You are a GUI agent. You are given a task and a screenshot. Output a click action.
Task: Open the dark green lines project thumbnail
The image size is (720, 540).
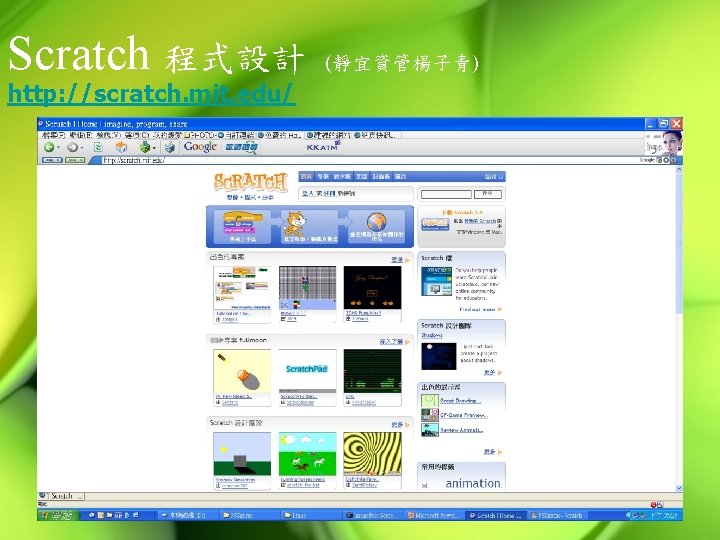372,371
